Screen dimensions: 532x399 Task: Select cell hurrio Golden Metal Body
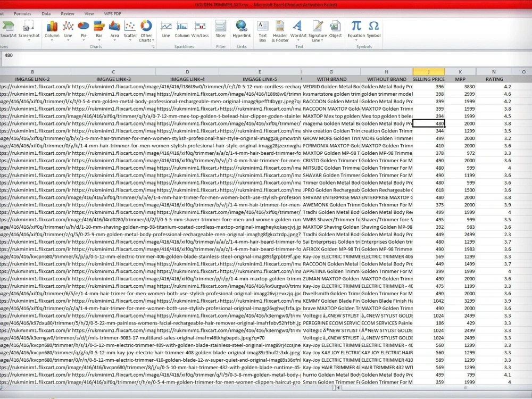click(x=331, y=375)
